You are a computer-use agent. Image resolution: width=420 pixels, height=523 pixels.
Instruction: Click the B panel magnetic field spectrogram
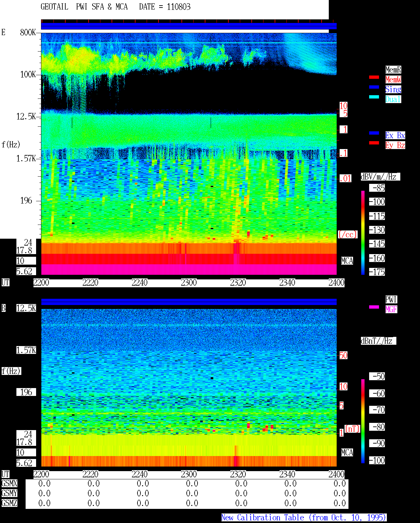point(189,388)
